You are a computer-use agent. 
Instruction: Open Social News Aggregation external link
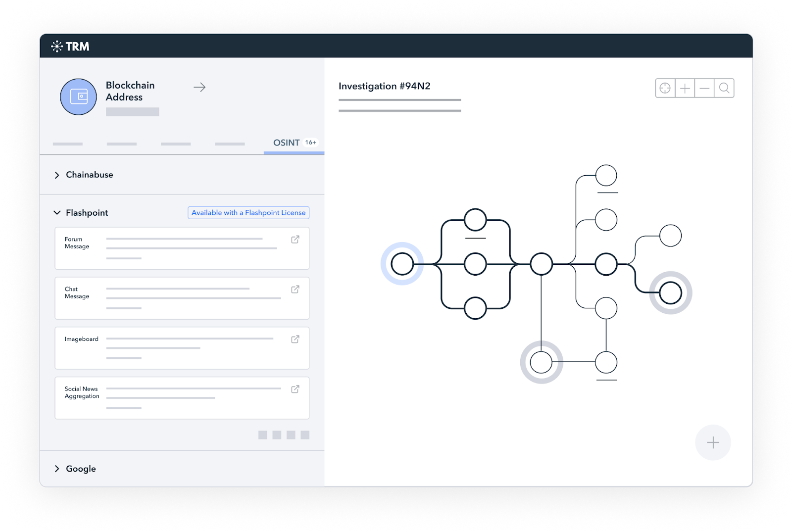pyautogui.click(x=295, y=389)
